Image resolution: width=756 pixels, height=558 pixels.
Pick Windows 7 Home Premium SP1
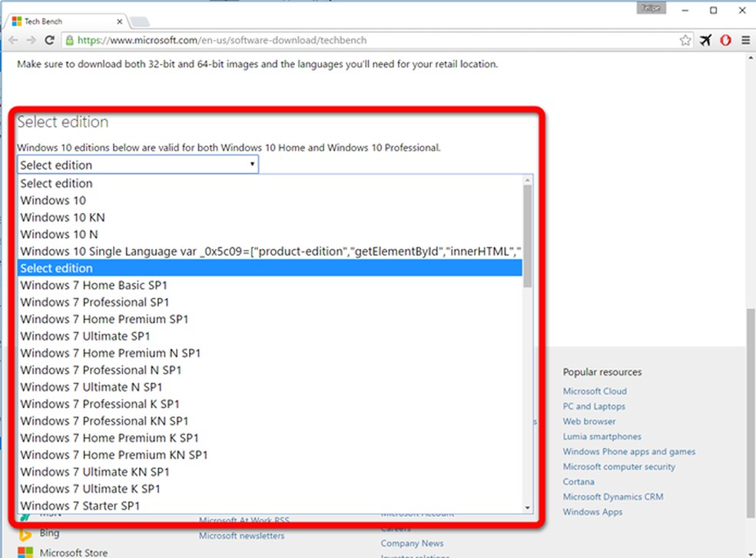270,319
